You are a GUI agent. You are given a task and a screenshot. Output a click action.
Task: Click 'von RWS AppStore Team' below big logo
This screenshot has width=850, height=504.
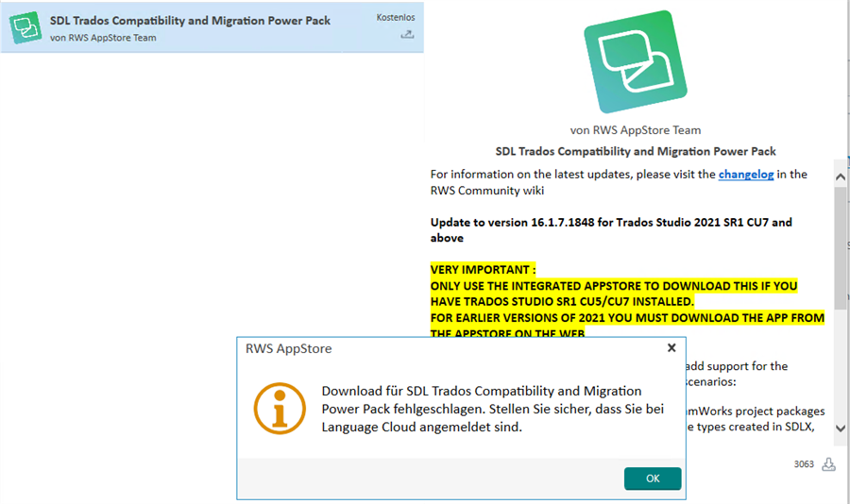pyautogui.click(x=636, y=130)
